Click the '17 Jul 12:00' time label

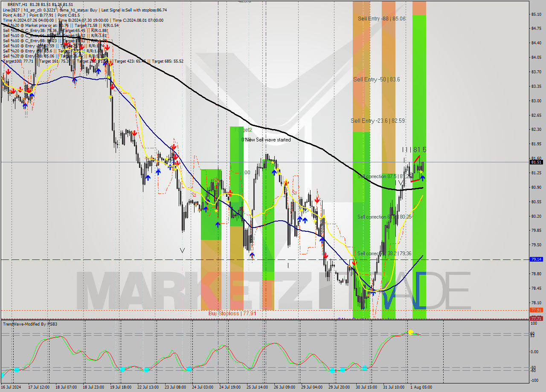point(39,387)
